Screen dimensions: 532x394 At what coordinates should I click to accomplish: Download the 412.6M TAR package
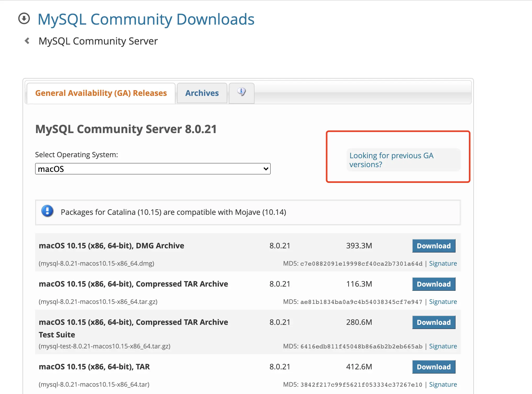(x=434, y=367)
